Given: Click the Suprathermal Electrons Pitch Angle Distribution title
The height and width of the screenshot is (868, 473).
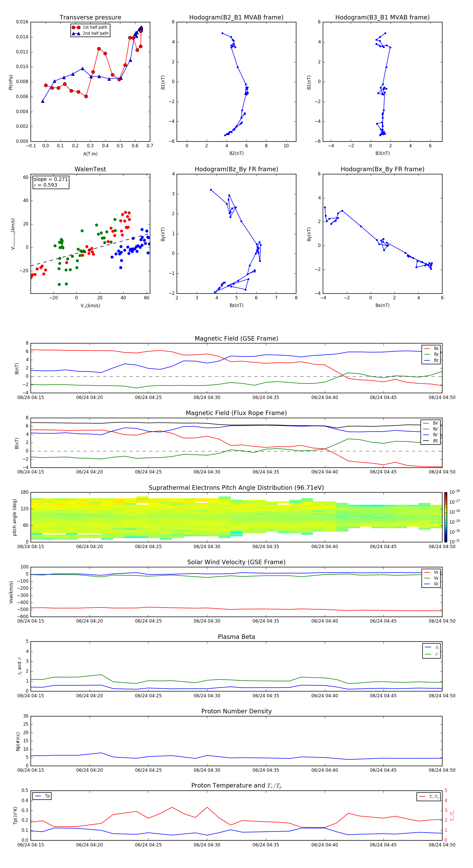Looking at the screenshot, I should (236, 488).
